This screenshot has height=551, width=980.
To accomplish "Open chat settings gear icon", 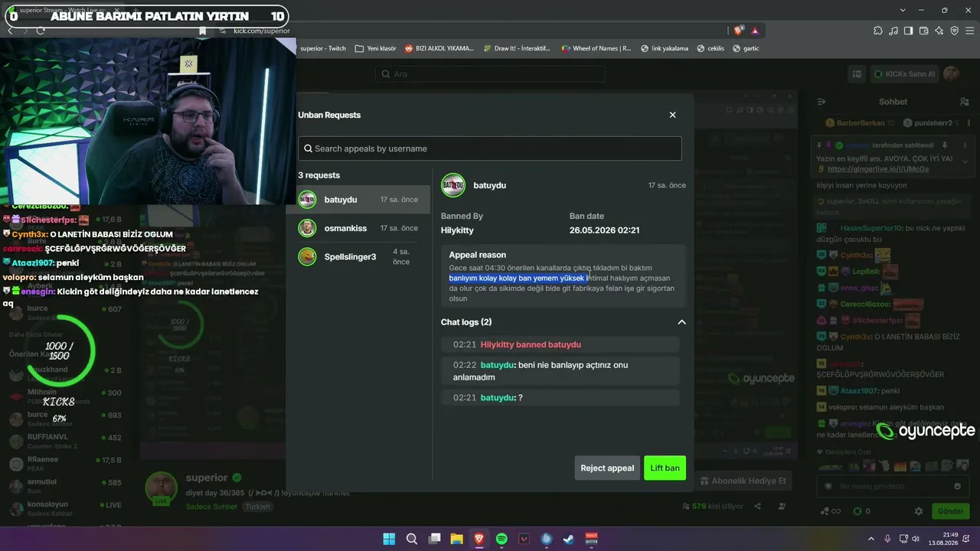I will click(919, 511).
